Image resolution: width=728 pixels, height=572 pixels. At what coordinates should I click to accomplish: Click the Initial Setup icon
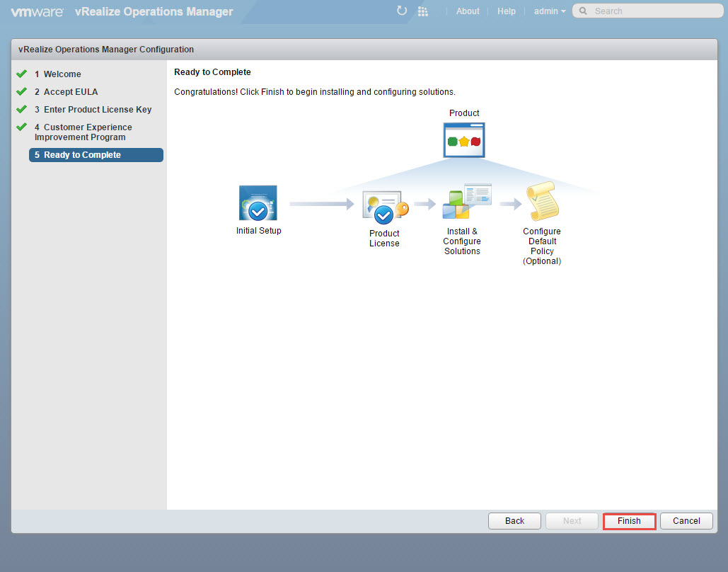point(258,204)
